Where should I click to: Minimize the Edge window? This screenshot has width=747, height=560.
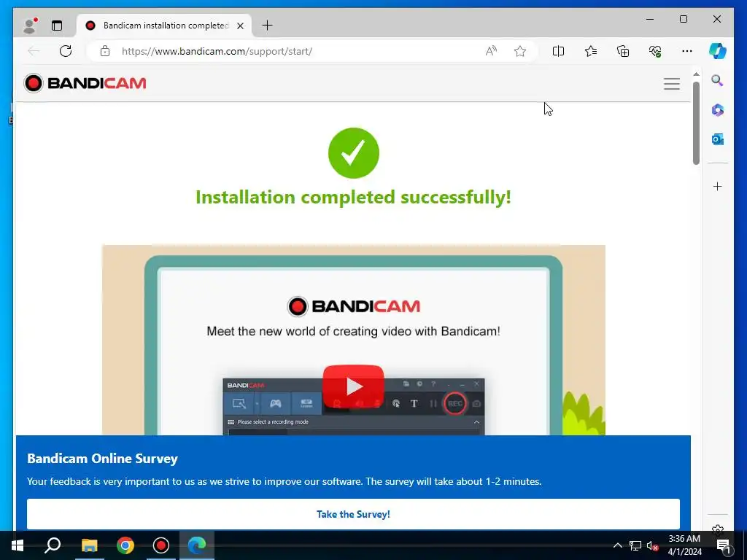[650, 19]
